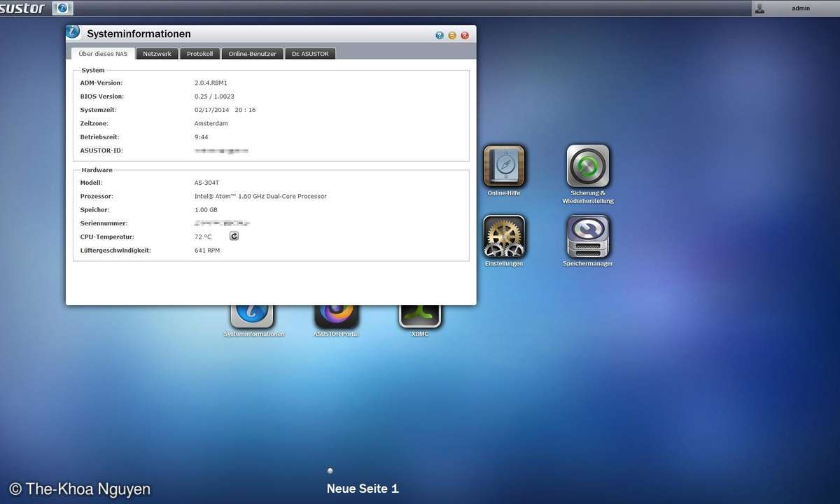Click the Systeminformationen taskbar icon
Viewport: 840px width, 504px height.
[x=62, y=8]
